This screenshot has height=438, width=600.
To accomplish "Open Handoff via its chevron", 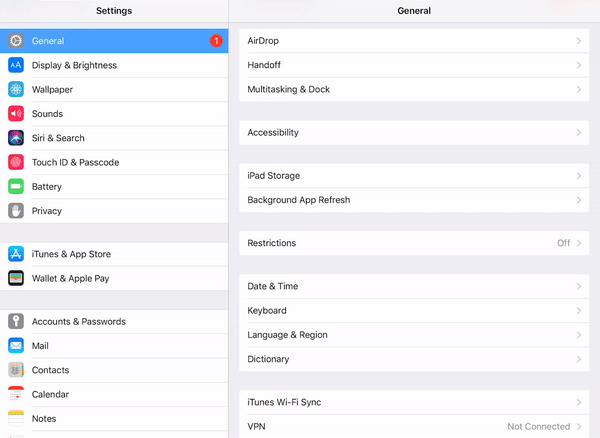I will click(x=579, y=65).
